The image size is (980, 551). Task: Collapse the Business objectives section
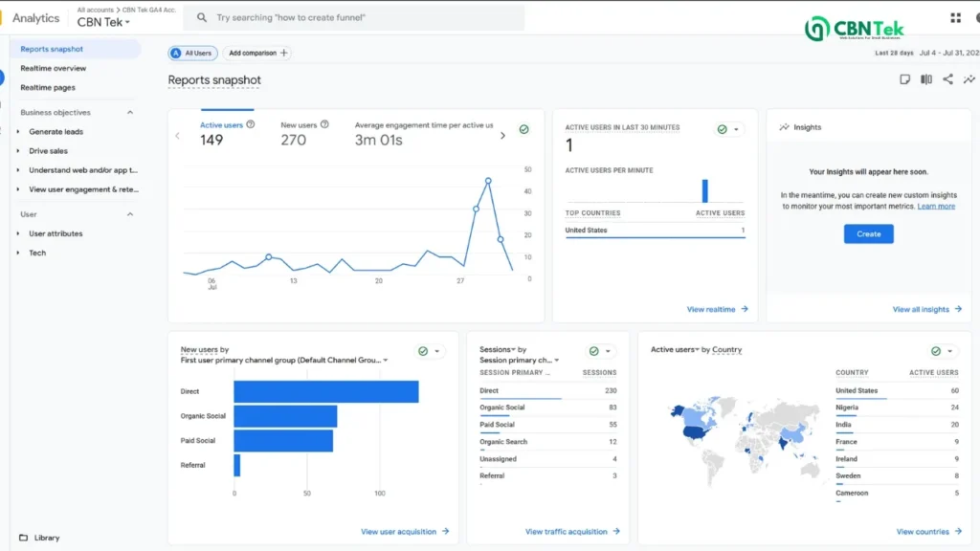coord(130,113)
